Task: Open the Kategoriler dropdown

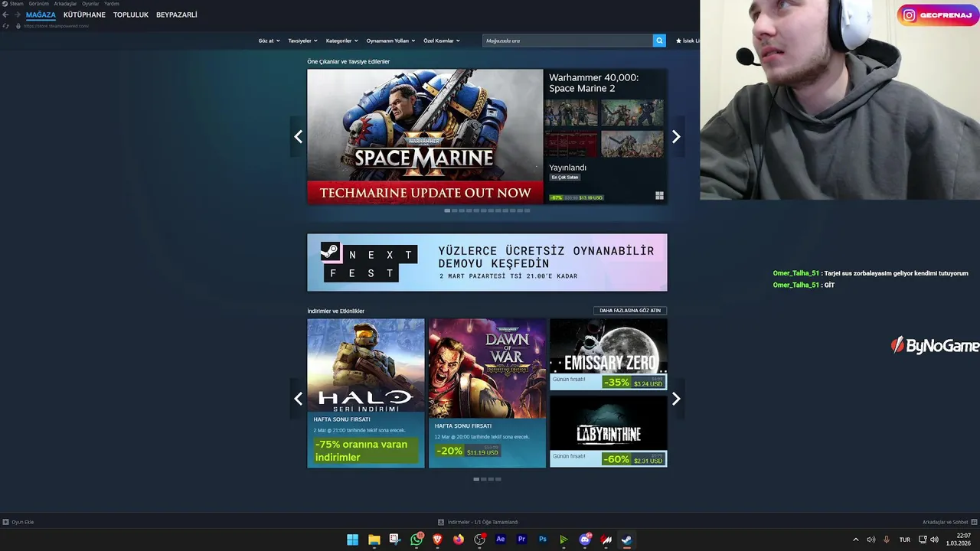Action: pyautogui.click(x=341, y=41)
